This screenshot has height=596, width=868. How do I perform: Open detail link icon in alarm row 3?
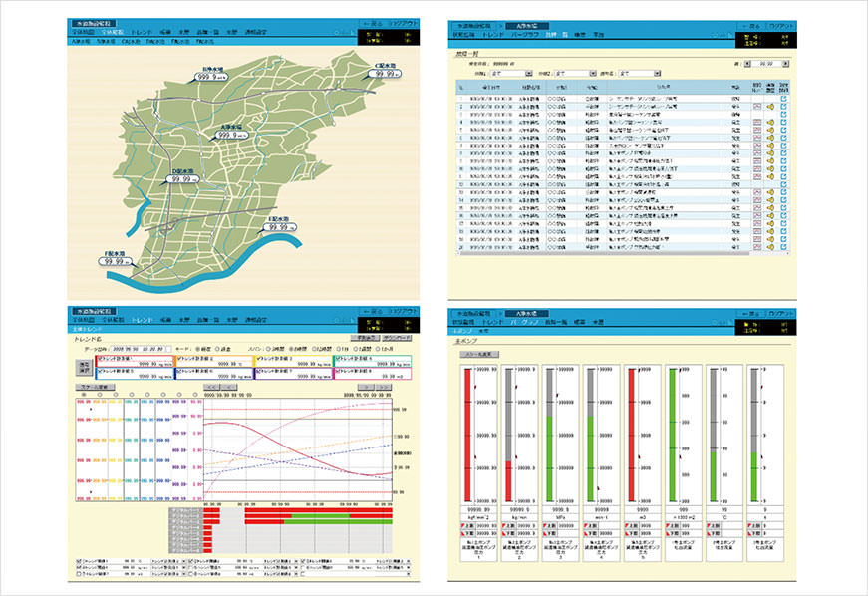pyautogui.click(x=784, y=114)
